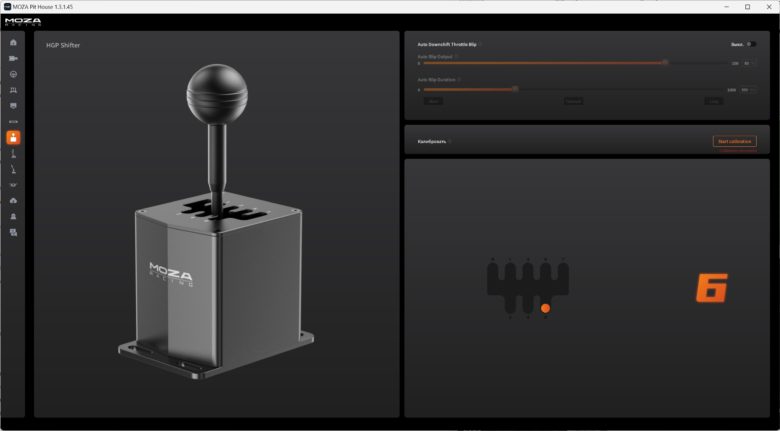Minimize the MOZA Pit House window
The width and height of the screenshot is (780, 431).
(x=727, y=7)
